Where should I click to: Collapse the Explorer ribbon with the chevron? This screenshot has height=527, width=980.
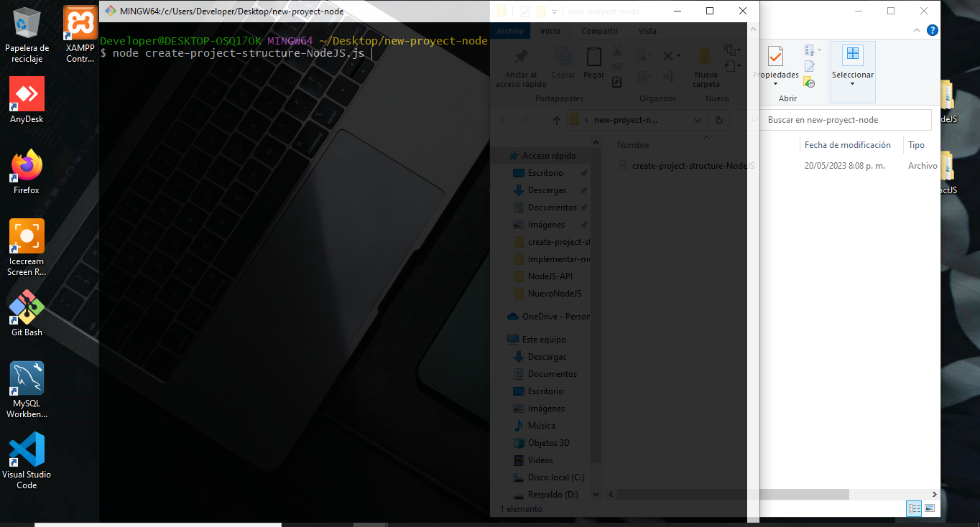(x=917, y=31)
